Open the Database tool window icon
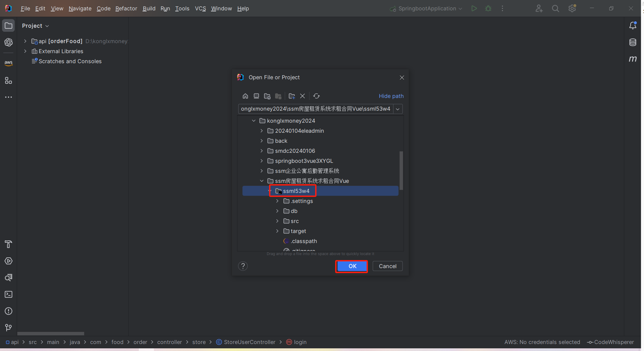Screen dimensions: 644x351 pyautogui.click(x=633, y=42)
